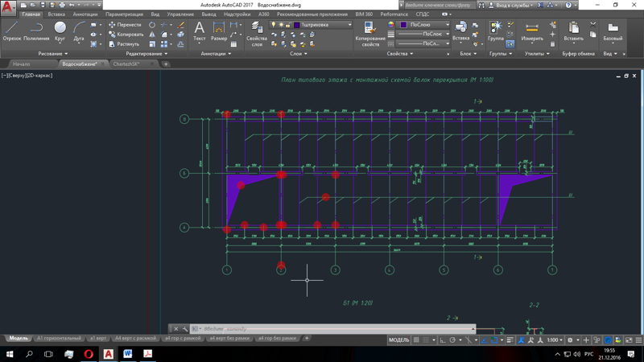
Task: Select the Дуга arc tool
Action: (78, 31)
